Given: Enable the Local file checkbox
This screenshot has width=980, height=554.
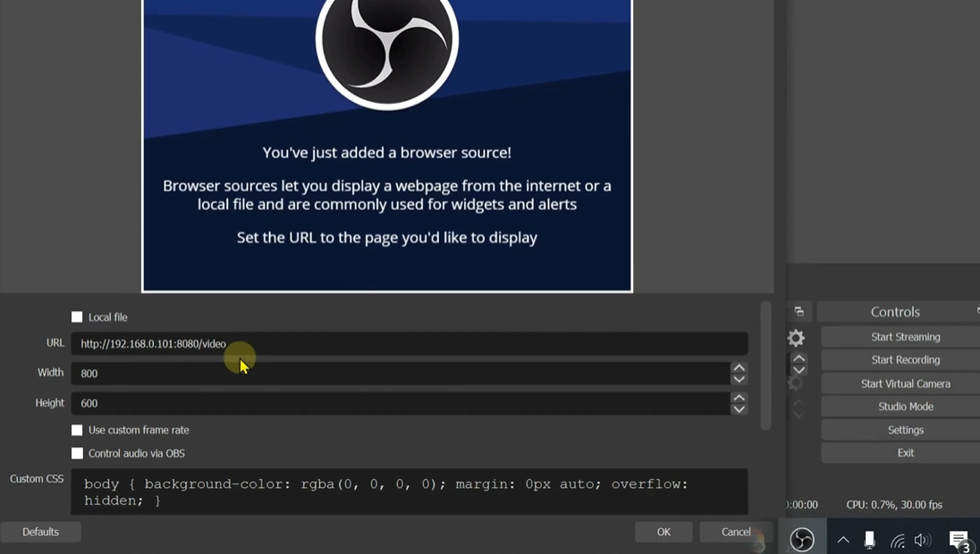Looking at the screenshot, I should tap(77, 317).
